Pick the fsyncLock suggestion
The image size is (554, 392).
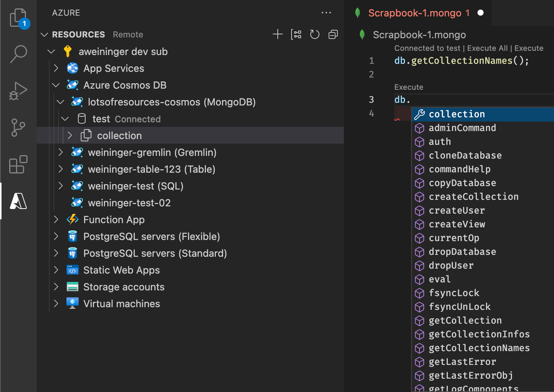click(483, 293)
